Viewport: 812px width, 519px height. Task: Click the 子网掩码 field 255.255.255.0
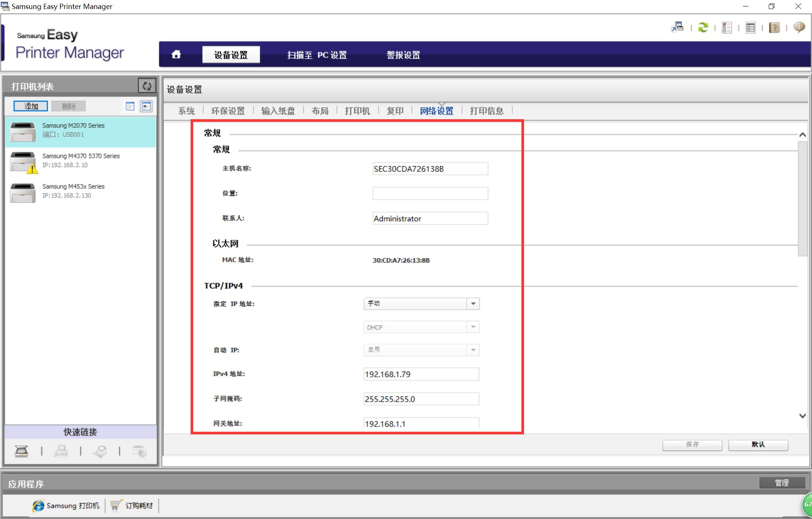point(421,399)
